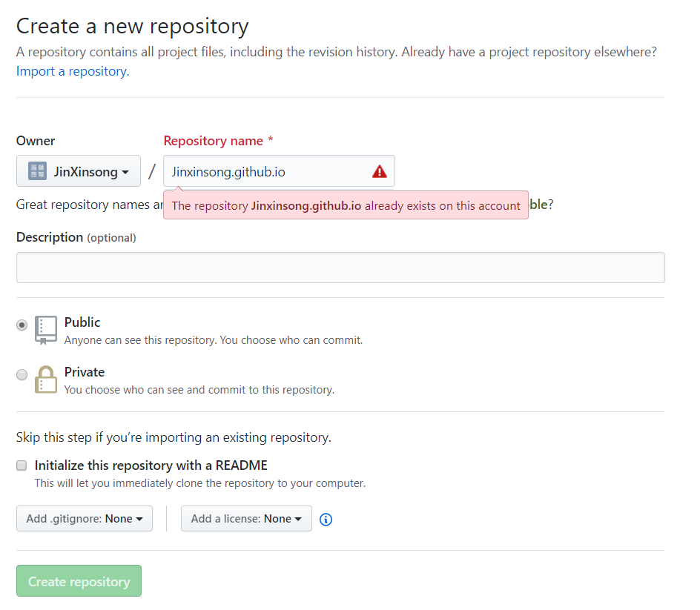The width and height of the screenshot is (700, 610).
Task: Click the red warning triangle icon
Action: [x=380, y=172]
